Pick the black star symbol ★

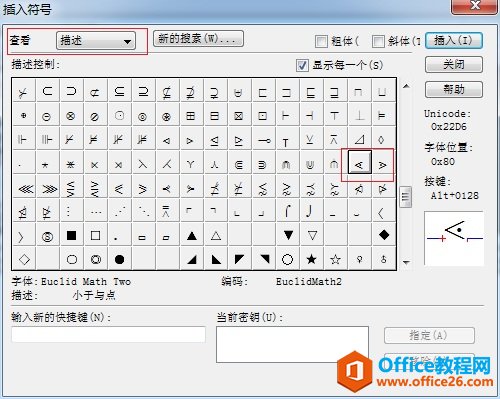tap(311, 259)
